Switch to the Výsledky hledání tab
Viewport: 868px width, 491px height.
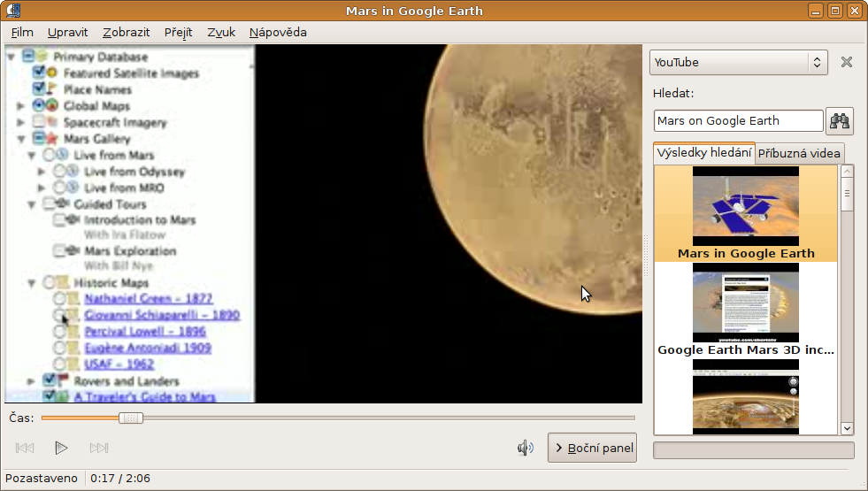[704, 153]
